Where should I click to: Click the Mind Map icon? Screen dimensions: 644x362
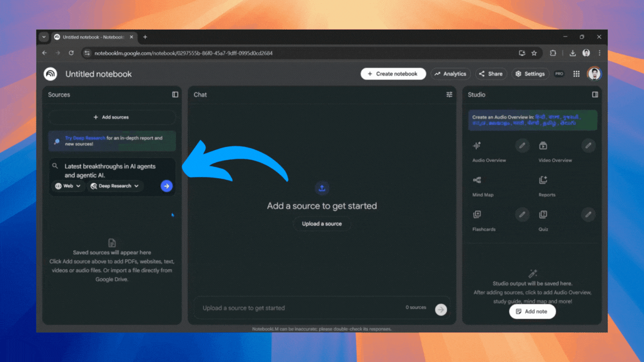click(x=476, y=180)
